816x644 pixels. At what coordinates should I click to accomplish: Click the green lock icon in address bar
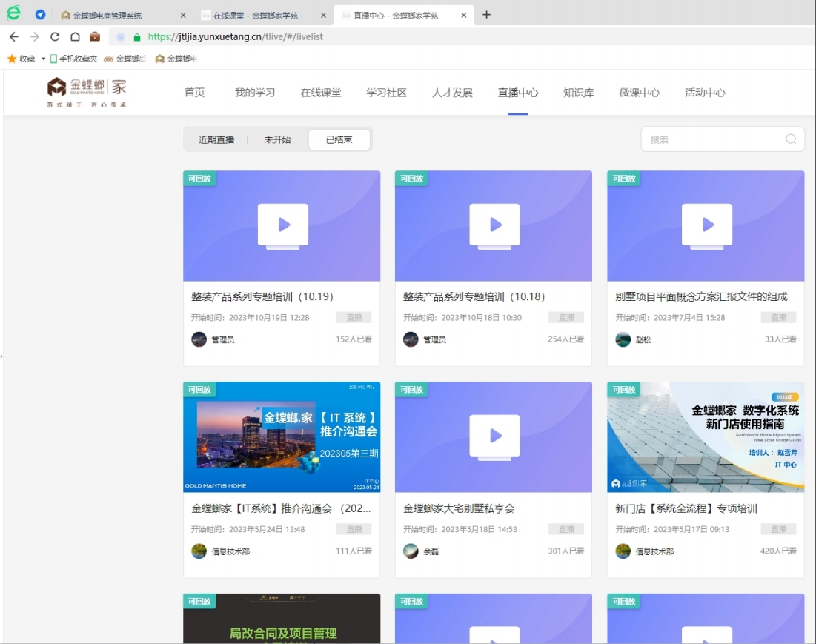(137, 37)
